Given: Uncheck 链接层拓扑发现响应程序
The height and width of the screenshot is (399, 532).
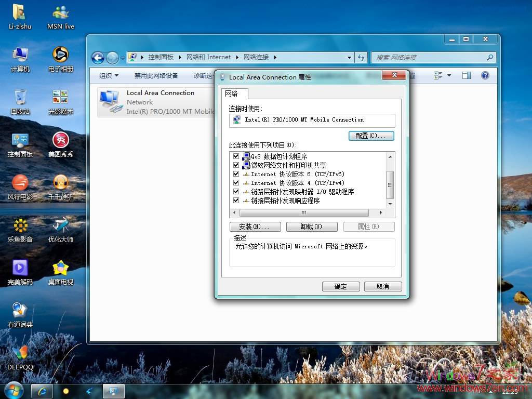Looking at the screenshot, I should pos(236,200).
